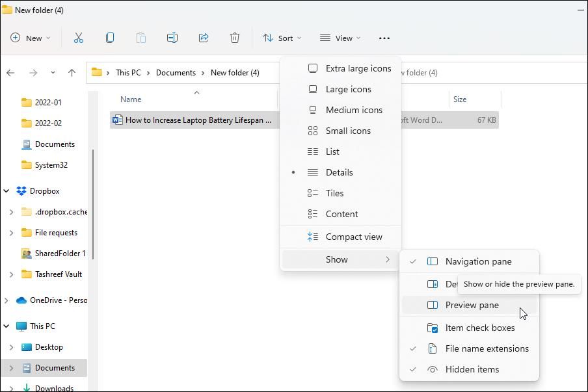The image size is (588, 392).
Task: Select the Details view layout
Action: [340, 172]
